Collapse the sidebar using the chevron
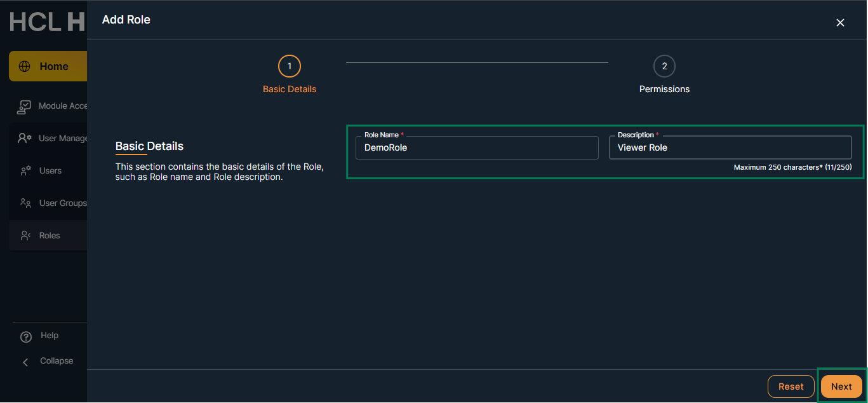 point(26,362)
